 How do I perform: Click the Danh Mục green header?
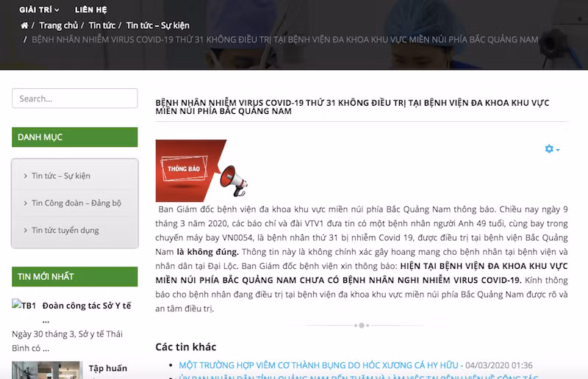(75, 137)
